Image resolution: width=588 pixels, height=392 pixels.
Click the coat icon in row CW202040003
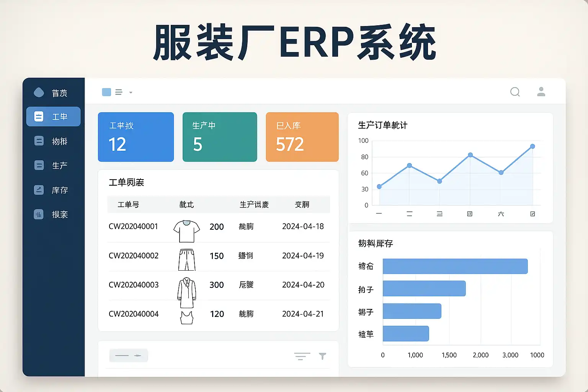[x=187, y=292]
